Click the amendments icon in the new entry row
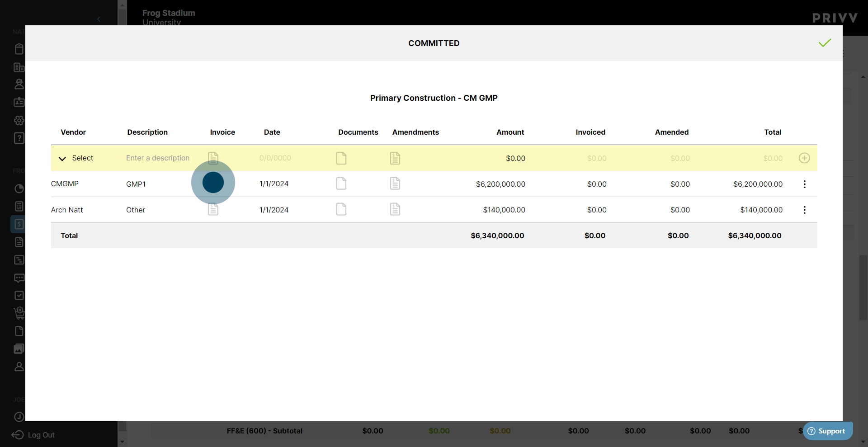The height and width of the screenshot is (447, 868). tap(395, 158)
